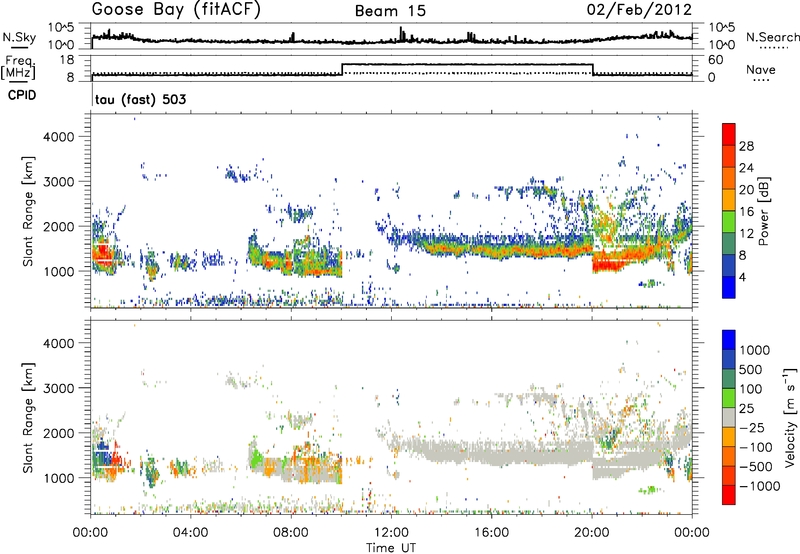Click the '60' Nave axis value
The height and width of the screenshot is (554, 800).
(x=716, y=60)
